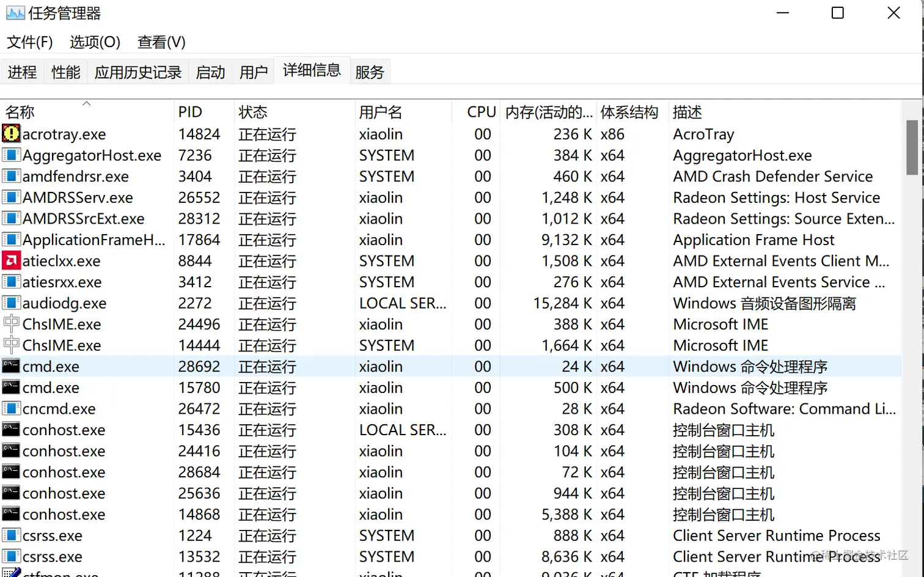The width and height of the screenshot is (924, 577).
Task: Select the 详细信息 tab
Action: click(x=312, y=70)
